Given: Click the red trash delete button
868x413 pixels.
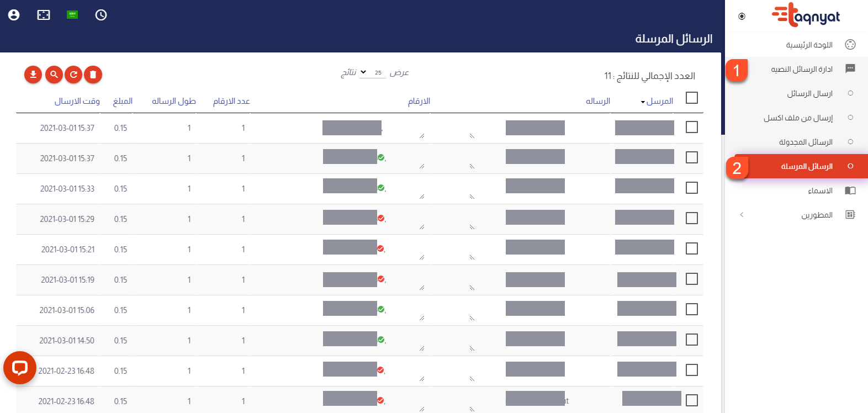Looking at the screenshot, I should [x=93, y=75].
